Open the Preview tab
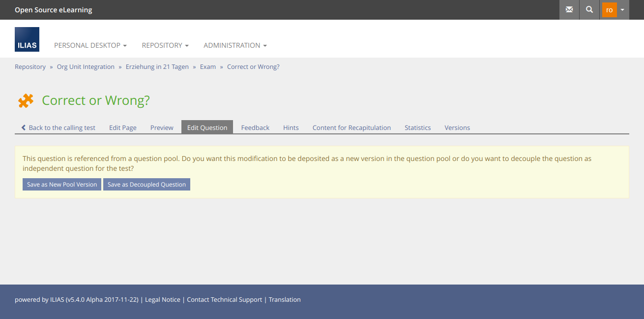The image size is (644, 319). coord(162,128)
